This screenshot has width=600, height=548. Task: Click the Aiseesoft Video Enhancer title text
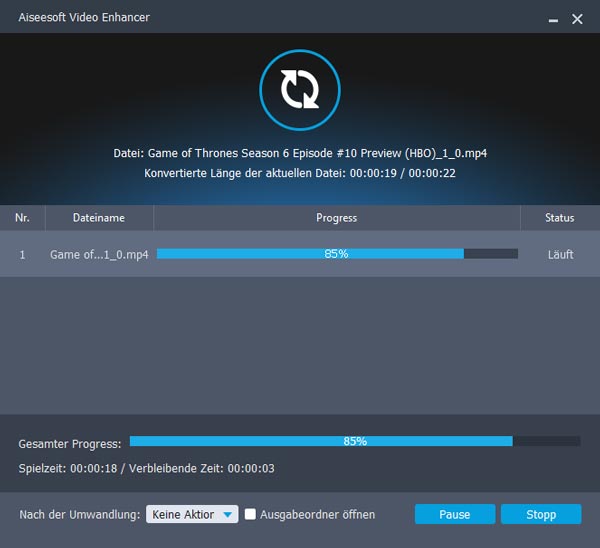click(x=78, y=18)
